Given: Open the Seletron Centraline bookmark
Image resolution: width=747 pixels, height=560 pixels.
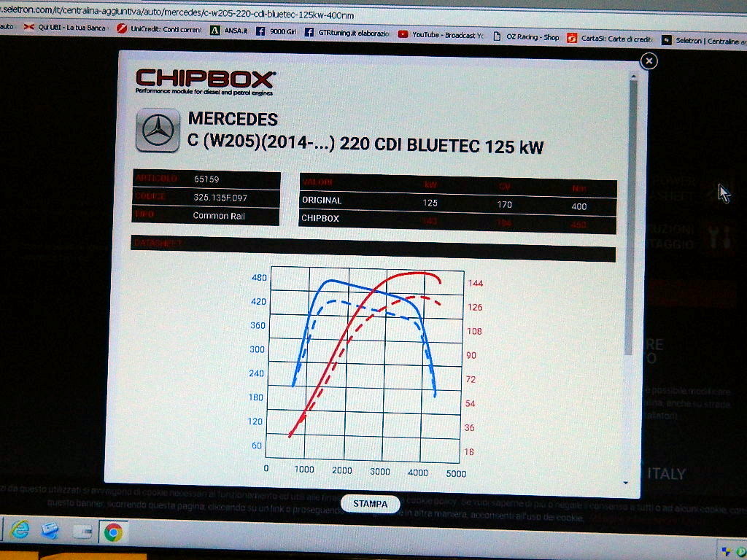Looking at the screenshot, I should 704,41.
